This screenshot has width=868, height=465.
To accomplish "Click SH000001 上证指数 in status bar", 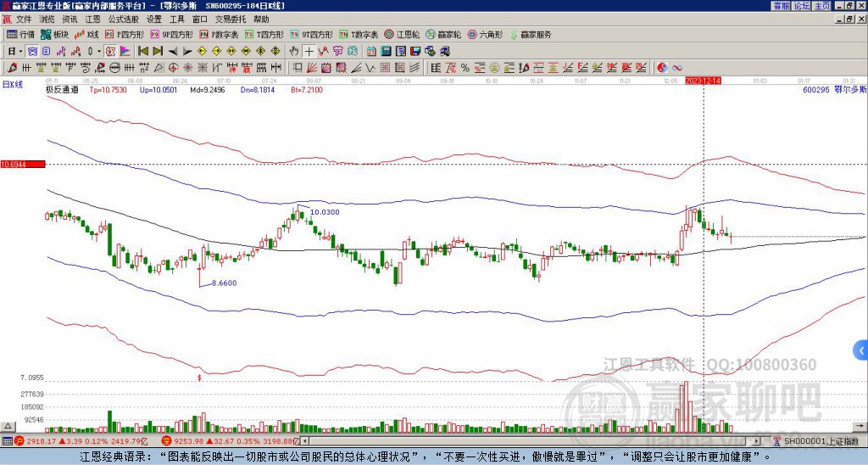I will pyautogui.click(x=821, y=441).
